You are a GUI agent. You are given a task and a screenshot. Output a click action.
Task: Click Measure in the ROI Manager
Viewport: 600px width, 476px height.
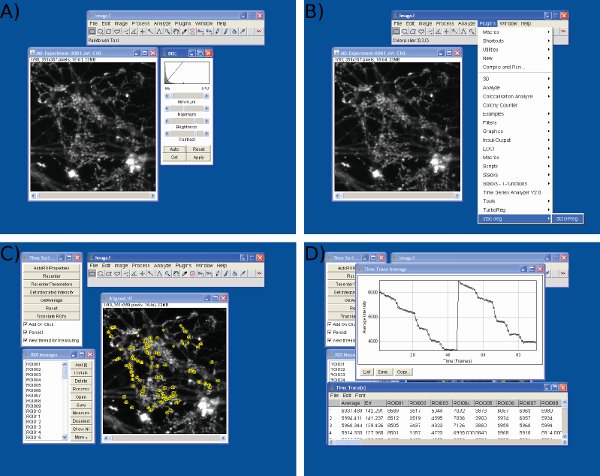pos(81,413)
